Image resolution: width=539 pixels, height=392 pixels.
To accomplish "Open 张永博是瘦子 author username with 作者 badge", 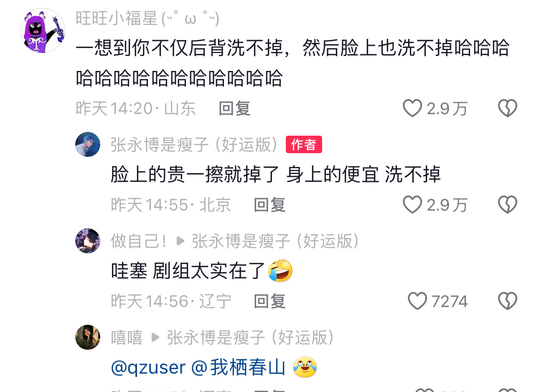I will 194,144.
